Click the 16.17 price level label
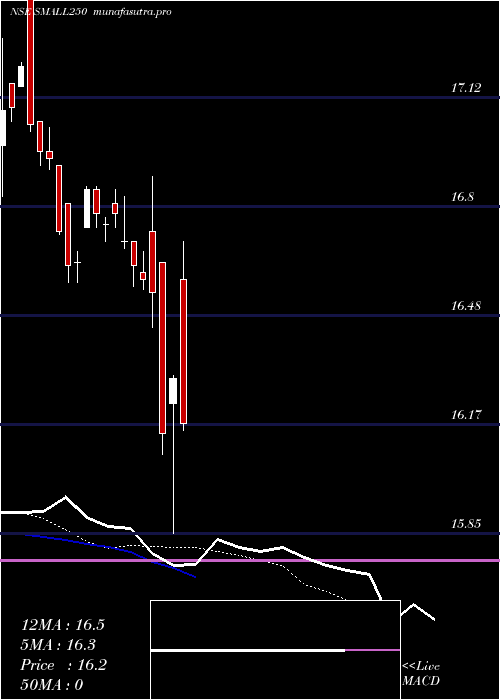This screenshot has height=700, width=500. point(466,415)
